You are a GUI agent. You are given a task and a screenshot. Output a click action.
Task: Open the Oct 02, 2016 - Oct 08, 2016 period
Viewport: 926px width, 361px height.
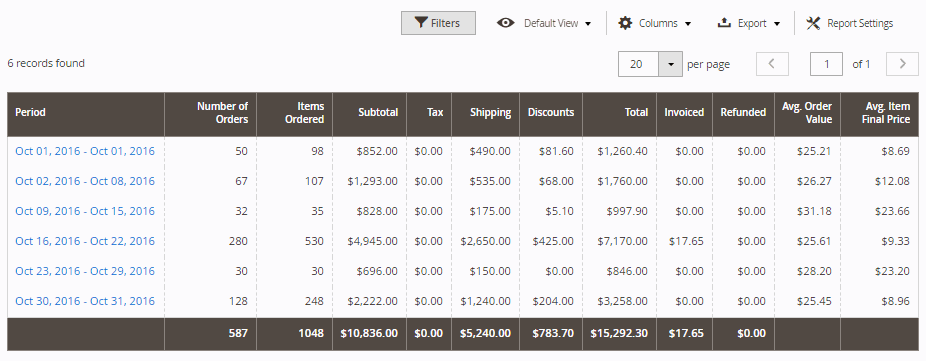point(85,181)
